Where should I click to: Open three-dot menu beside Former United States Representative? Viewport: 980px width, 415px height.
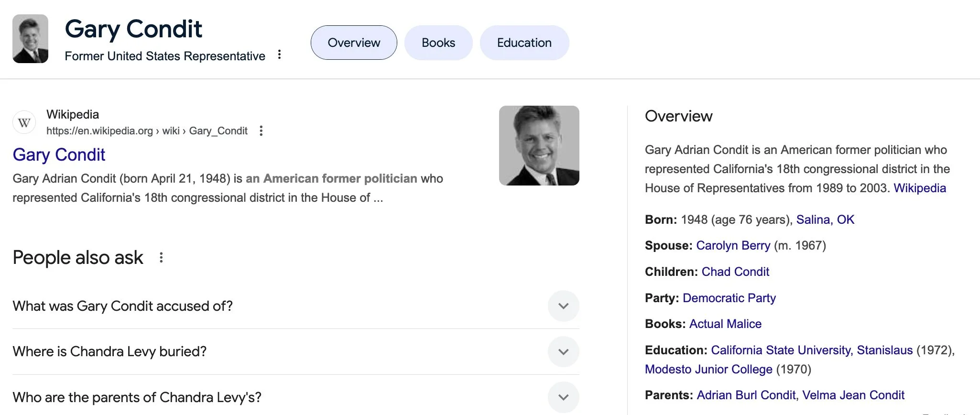pyautogui.click(x=280, y=55)
